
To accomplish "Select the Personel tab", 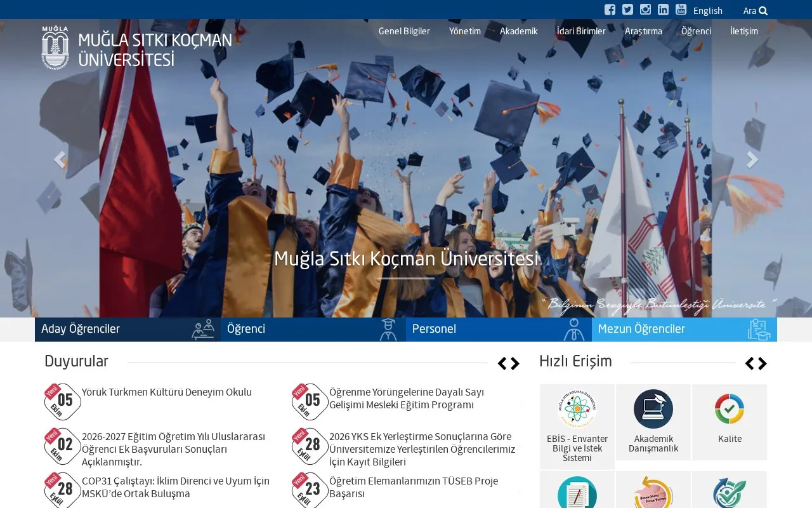I will click(x=499, y=330).
